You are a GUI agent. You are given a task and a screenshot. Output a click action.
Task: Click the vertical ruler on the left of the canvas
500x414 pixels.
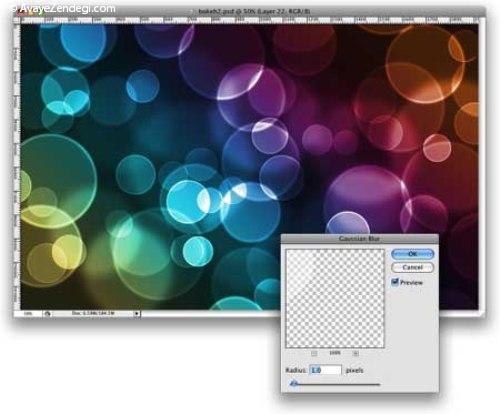[x=17, y=167]
